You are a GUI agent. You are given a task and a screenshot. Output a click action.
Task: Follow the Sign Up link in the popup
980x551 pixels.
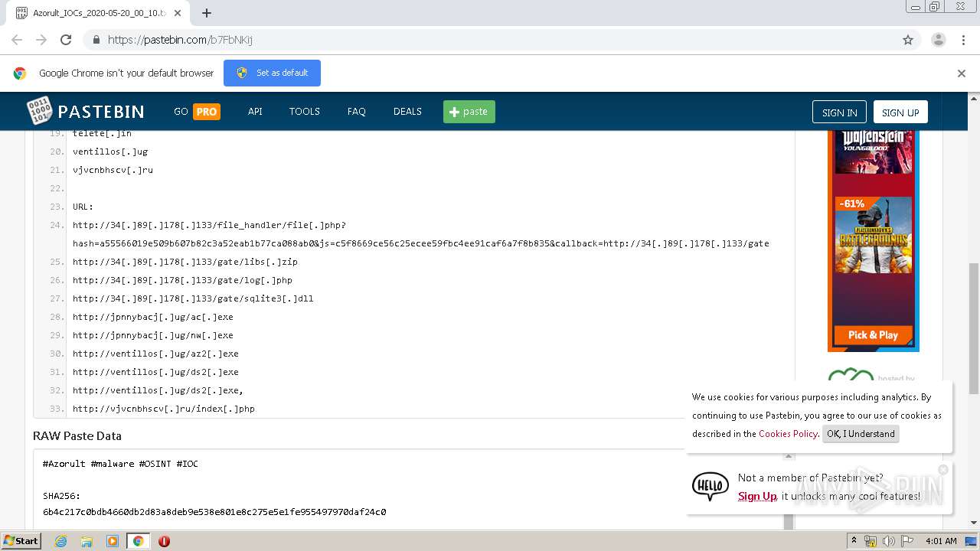[x=757, y=496]
